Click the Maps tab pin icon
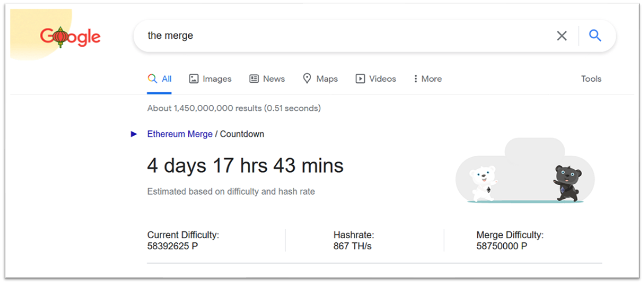This screenshot has width=644, height=284. (307, 78)
